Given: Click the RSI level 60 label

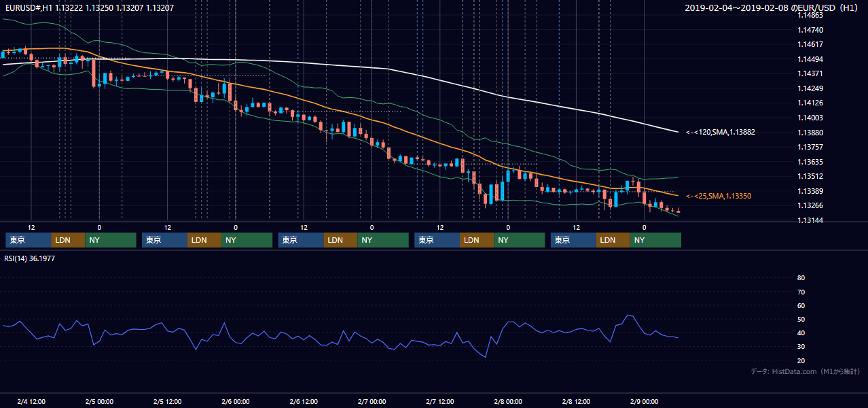Looking at the screenshot, I should pyautogui.click(x=801, y=305).
